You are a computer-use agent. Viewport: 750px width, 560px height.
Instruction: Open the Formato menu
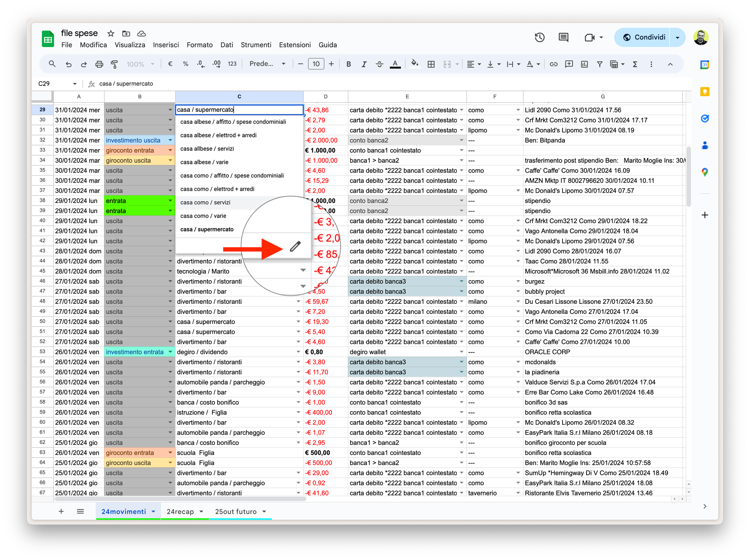(199, 45)
